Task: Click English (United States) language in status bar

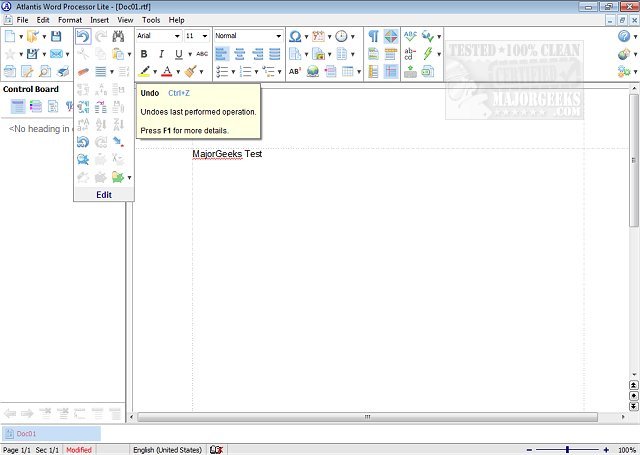Action: pyautogui.click(x=167, y=450)
